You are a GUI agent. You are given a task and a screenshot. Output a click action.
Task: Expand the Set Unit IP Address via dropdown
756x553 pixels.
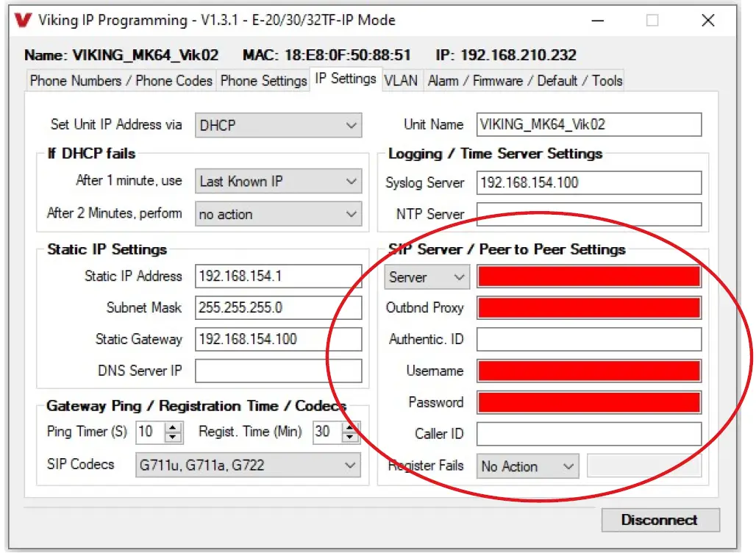(278, 125)
